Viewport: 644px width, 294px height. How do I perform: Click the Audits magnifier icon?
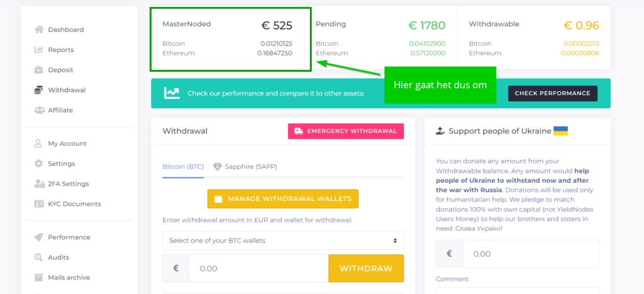(x=38, y=257)
